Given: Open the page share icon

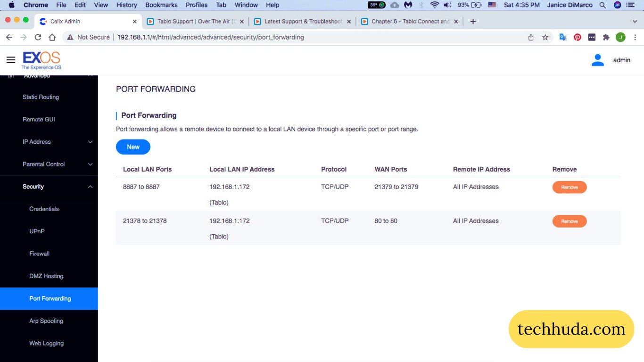Looking at the screenshot, I should point(531,37).
